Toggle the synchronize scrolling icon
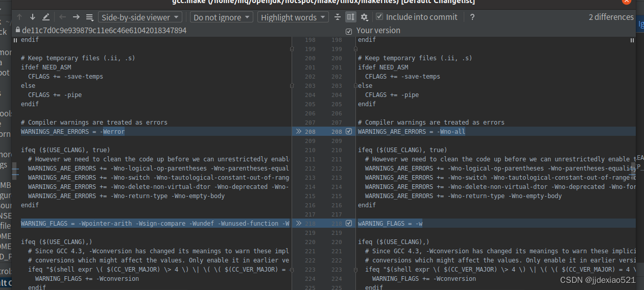The image size is (644, 290). 350,17
